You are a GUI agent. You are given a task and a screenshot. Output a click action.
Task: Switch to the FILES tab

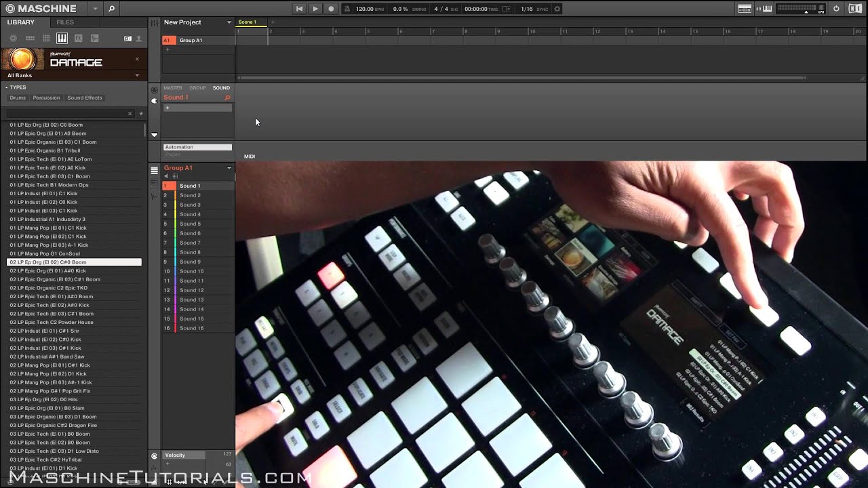click(x=65, y=22)
